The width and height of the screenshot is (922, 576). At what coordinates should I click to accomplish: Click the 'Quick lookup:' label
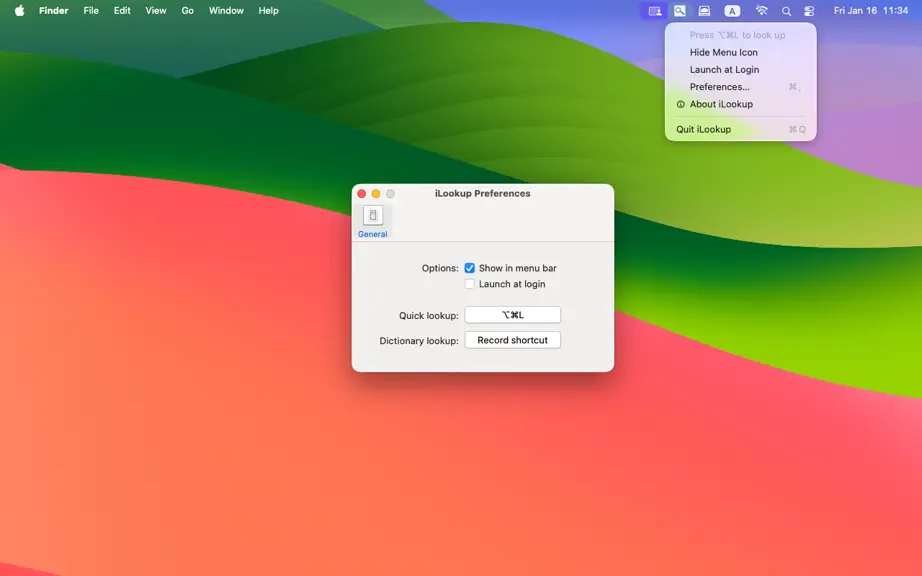[x=429, y=316]
